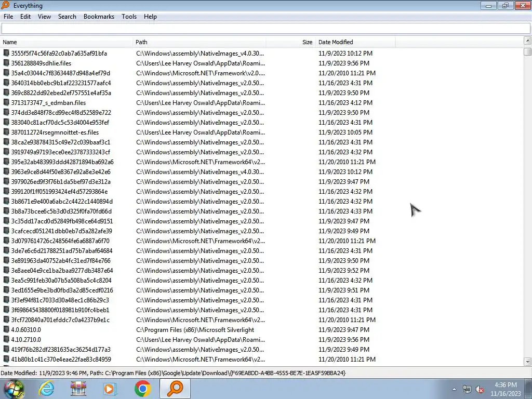The image size is (532, 399).
Task: Open the File menu
Action: pyautogui.click(x=8, y=17)
